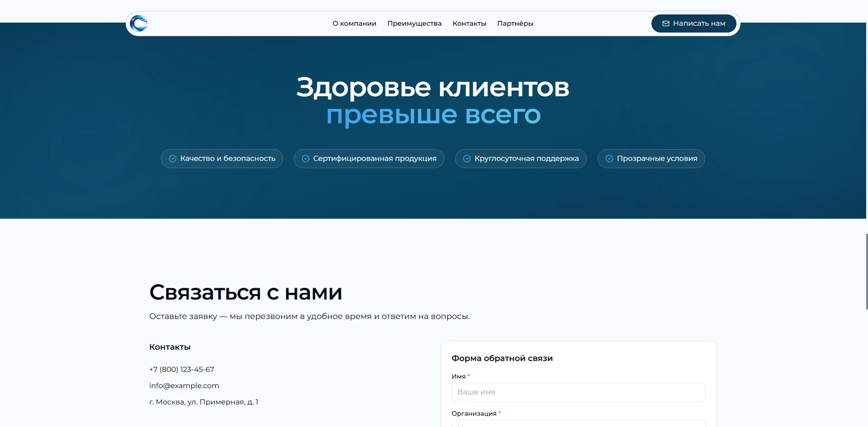Click the checkmark icon in Сертифицированная продукция badge
The width and height of the screenshot is (868, 427).
pos(305,159)
